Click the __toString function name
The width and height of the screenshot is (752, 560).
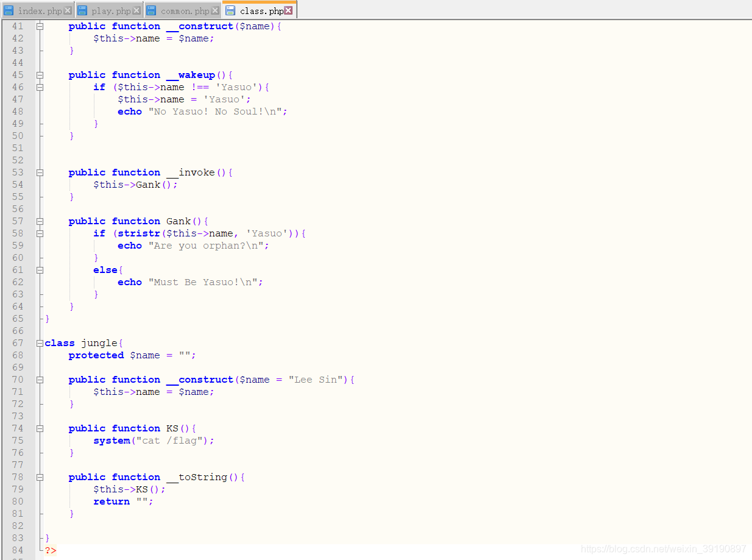coord(197,477)
